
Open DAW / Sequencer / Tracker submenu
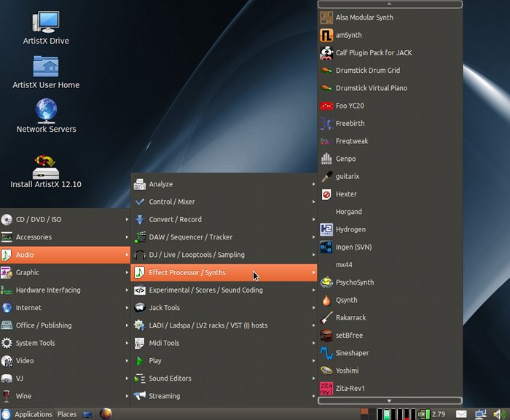pyautogui.click(x=224, y=237)
